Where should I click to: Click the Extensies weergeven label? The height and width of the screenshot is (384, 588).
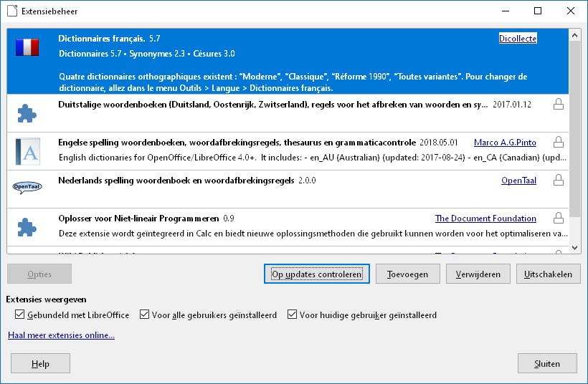click(x=46, y=299)
